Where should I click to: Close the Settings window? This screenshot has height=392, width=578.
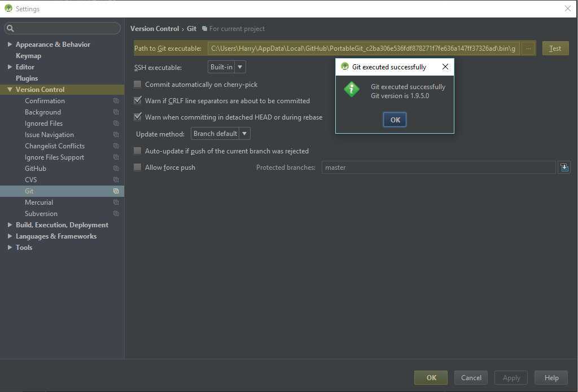pos(568,8)
